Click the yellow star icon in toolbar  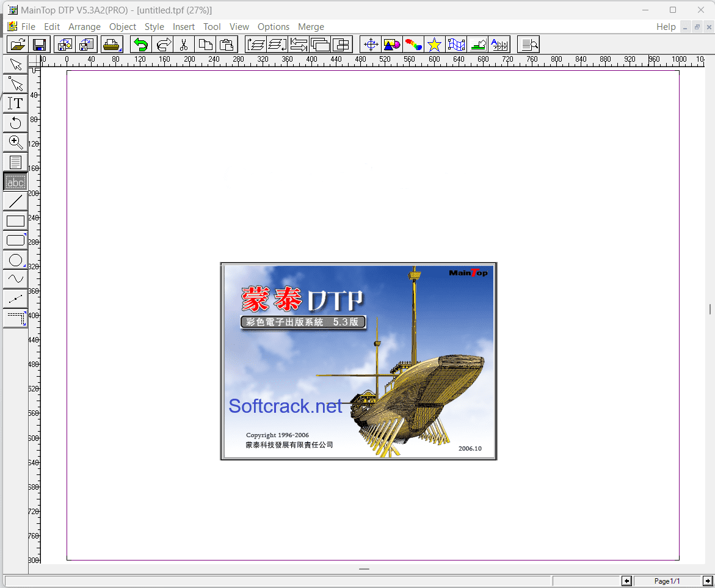(x=434, y=45)
